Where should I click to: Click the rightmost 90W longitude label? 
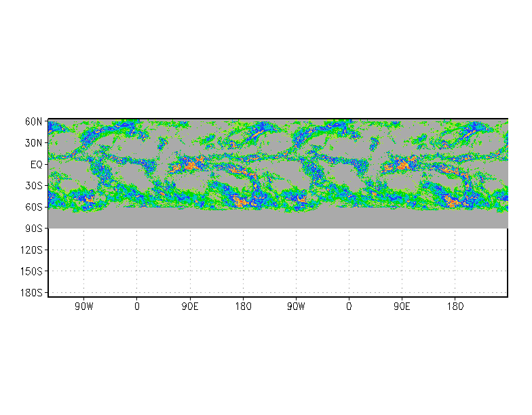(x=296, y=307)
